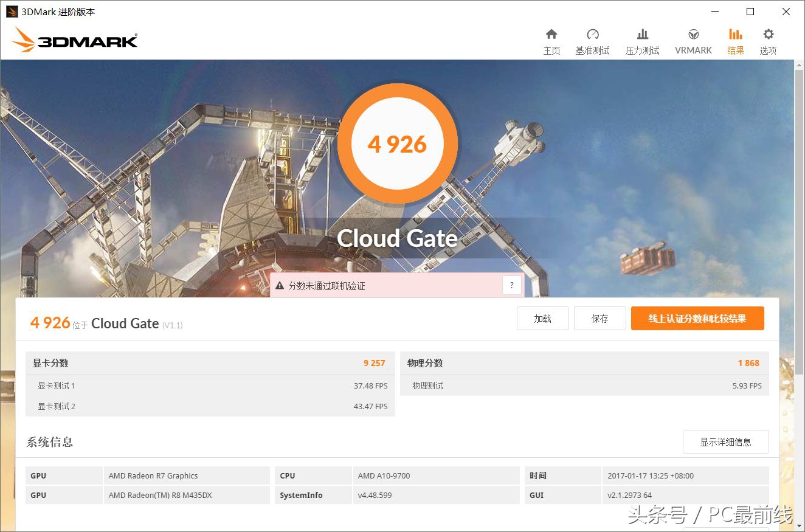Open the VRMARK icon
This screenshot has width=805, height=532.
tap(693, 35)
